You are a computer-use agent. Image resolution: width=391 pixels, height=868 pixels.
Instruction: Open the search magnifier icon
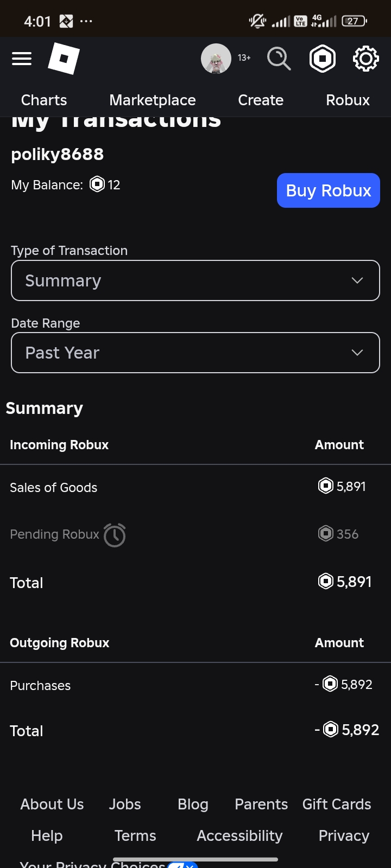[279, 59]
